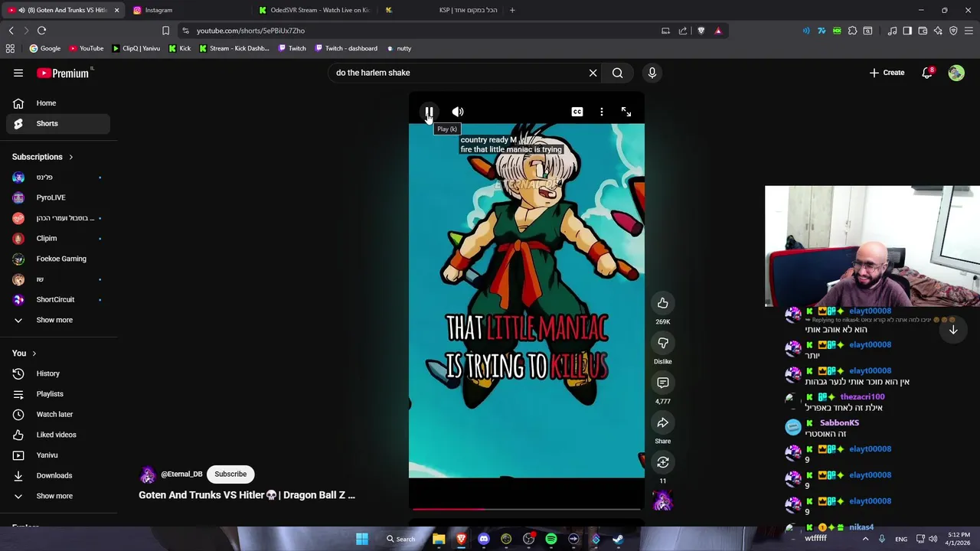Open the YouTube guide hamburger menu

(x=18, y=73)
